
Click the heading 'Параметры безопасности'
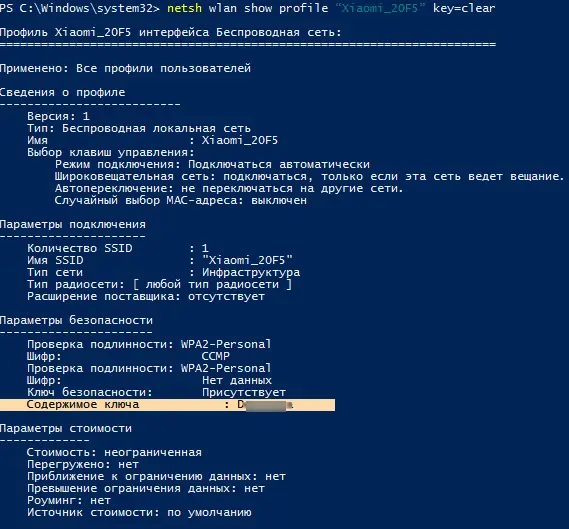pos(76,320)
